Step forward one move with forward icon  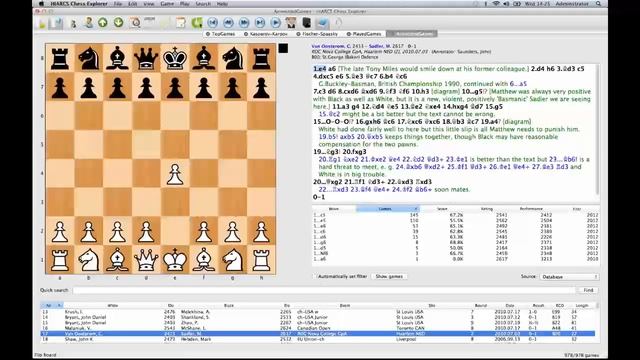click(244, 22)
